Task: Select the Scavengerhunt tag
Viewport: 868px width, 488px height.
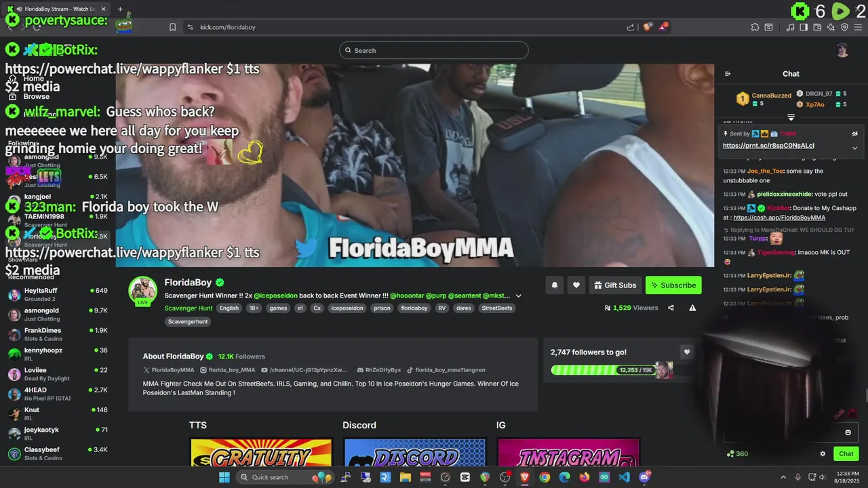Action: 188,321
